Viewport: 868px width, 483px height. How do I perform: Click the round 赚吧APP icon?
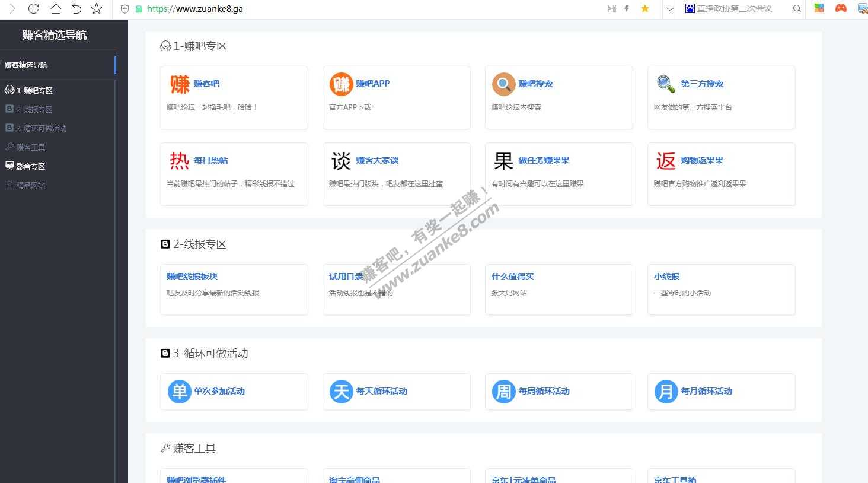pos(341,84)
